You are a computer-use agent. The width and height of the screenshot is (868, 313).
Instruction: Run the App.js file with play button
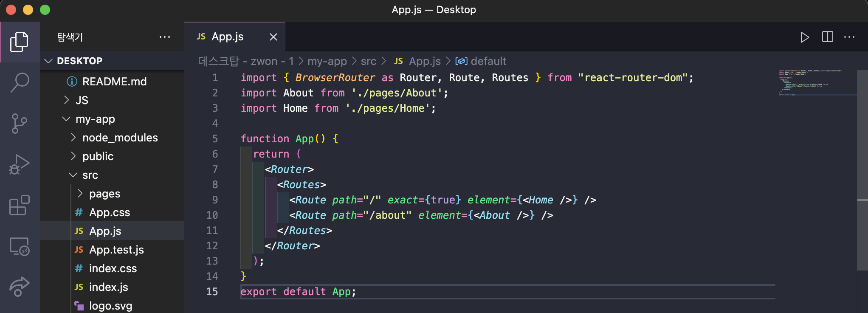(804, 37)
